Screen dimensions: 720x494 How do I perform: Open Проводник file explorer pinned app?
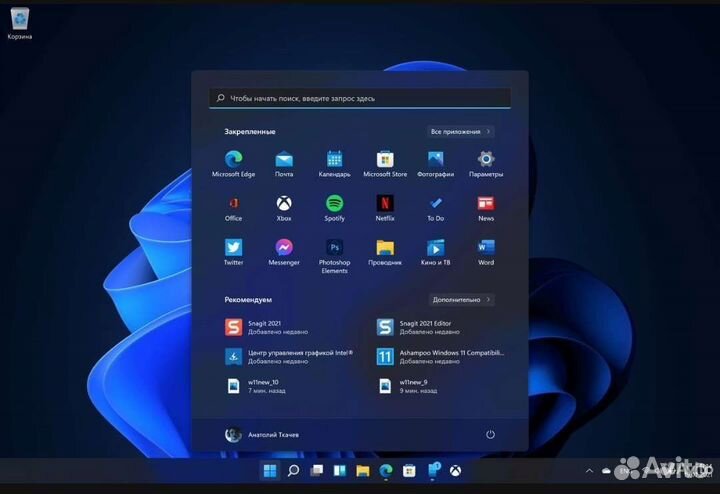pyautogui.click(x=385, y=252)
